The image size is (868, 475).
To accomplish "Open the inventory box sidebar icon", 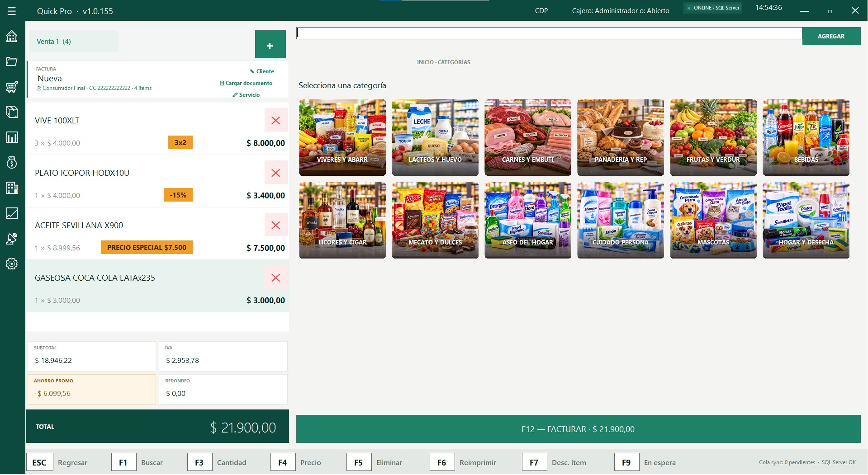I will (x=12, y=112).
